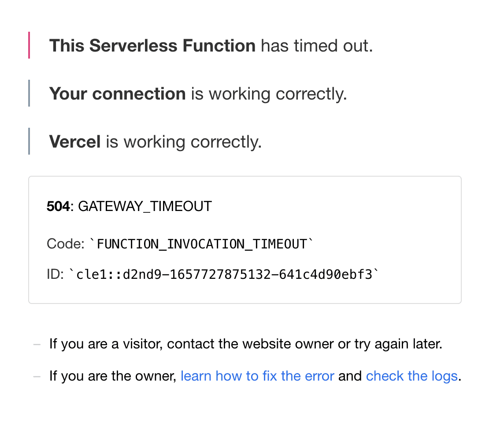Click the 'ID:' label in error box
504x422 pixels.
coord(55,274)
